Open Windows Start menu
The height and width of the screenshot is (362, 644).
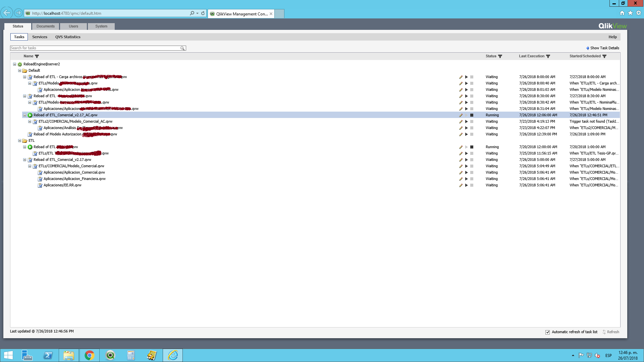click(x=8, y=355)
